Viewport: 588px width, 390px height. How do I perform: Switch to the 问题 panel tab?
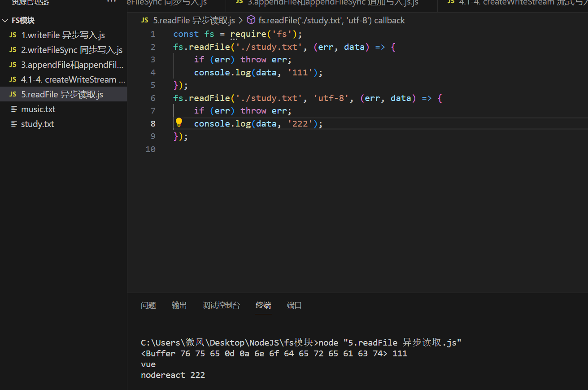pyautogui.click(x=148, y=305)
